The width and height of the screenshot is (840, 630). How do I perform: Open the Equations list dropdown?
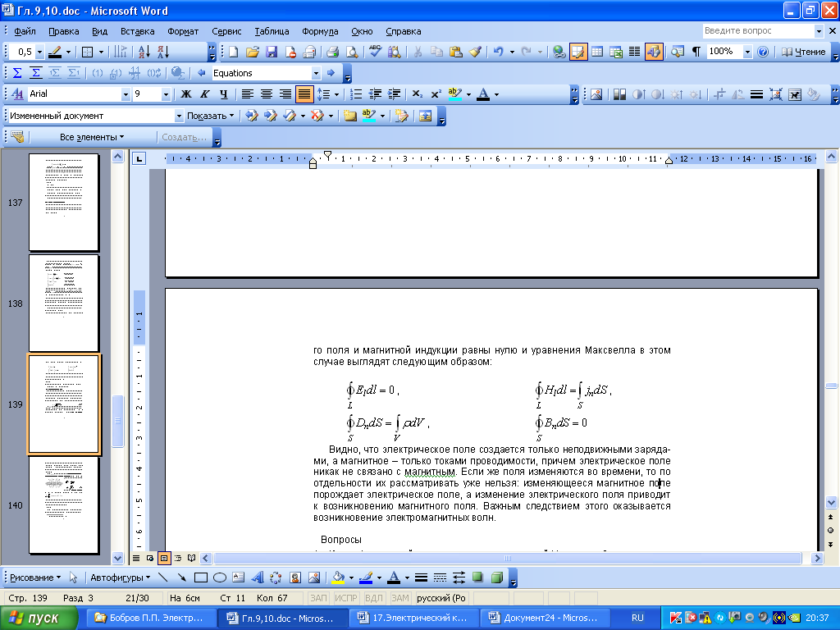click(x=316, y=73)
